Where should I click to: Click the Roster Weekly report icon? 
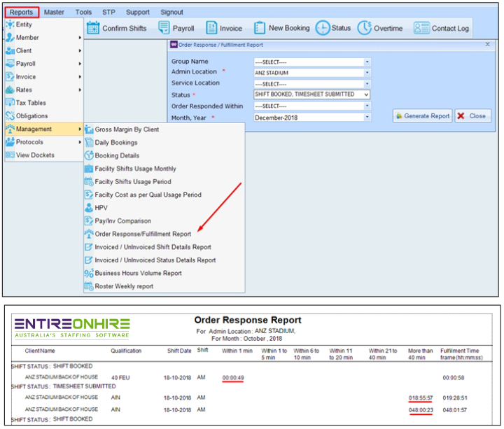[89, 286]
